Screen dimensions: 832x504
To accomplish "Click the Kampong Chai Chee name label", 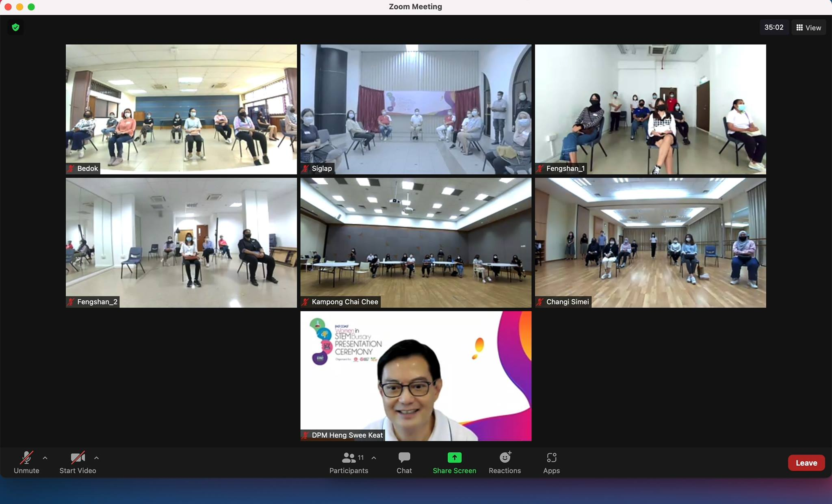I will (345, 302).
